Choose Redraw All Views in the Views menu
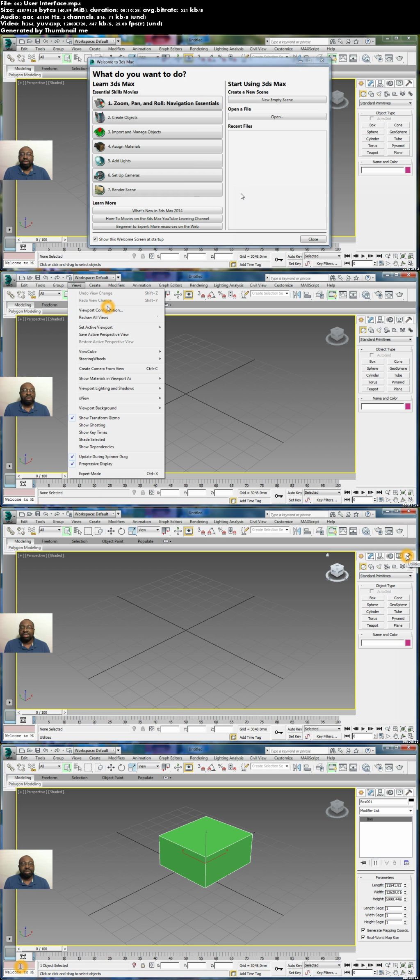Image resolution: width=420 pixels, height=980 pixels. tap(116, 317)
